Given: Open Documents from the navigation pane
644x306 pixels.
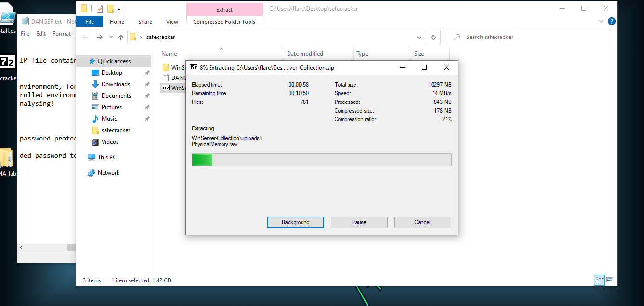Looking at the screenshot, I should 116,96.
